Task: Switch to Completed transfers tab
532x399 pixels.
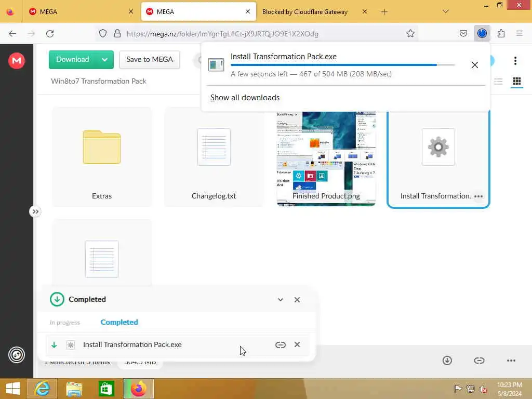Action: [119, 322]
